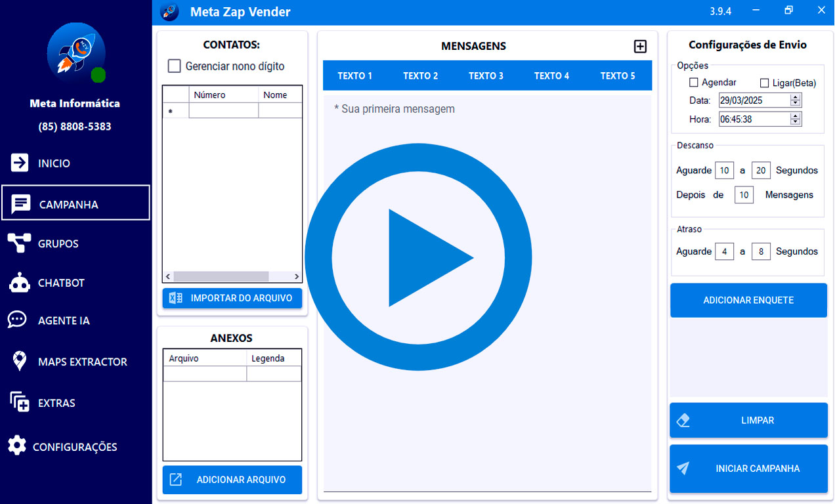Click INICIAR CAMPANHA button
Viewport: 835px width, 504px height.
(748, 469)
